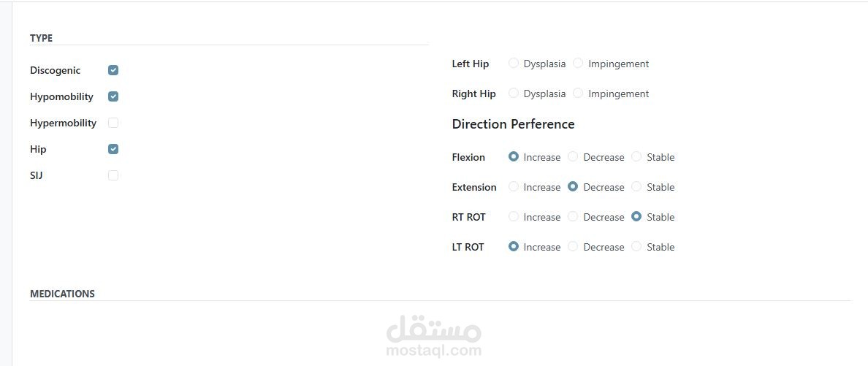Set Flexion to Decrease
868x366 pixels.
(573, 156)
